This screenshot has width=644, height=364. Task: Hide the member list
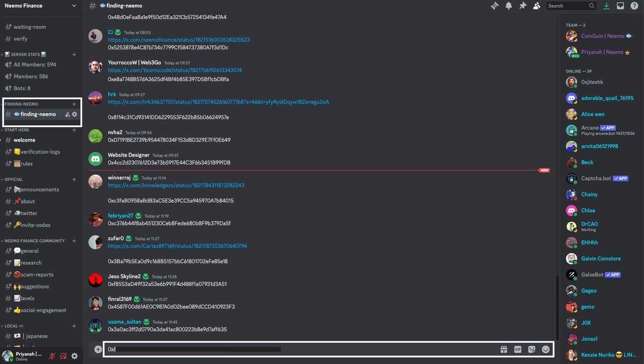coord(537,6)
